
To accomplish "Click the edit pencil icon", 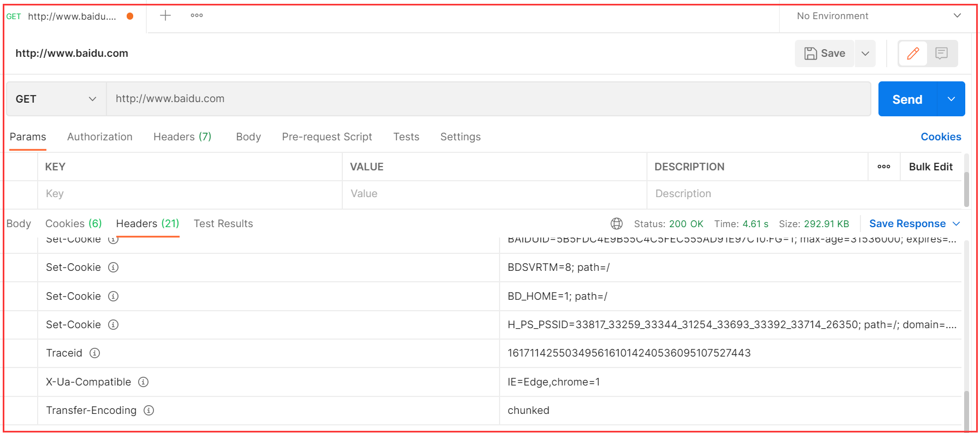I will click(x=913, y=53).
